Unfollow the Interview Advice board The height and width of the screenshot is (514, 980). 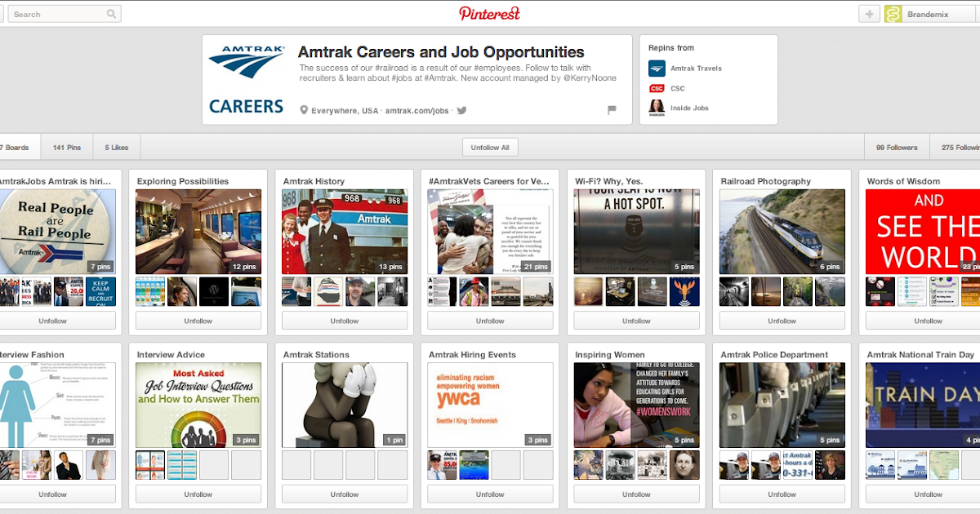click(x=198, y=494)
